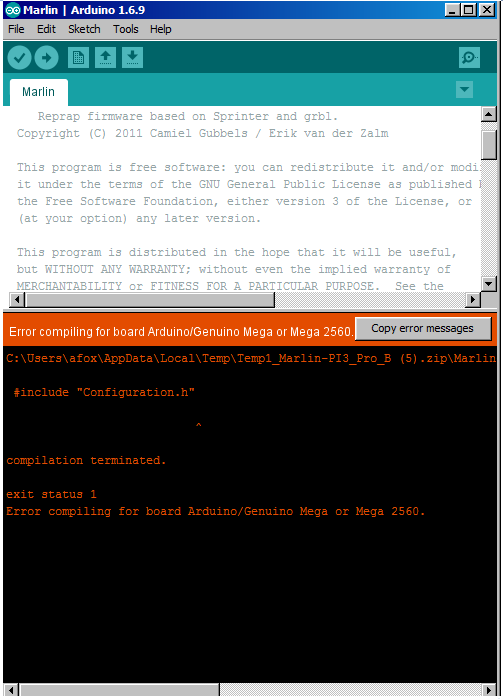Click the Open sketch up-arrow icon
This screenshot has width=503, height=699.
pos(106,58)
